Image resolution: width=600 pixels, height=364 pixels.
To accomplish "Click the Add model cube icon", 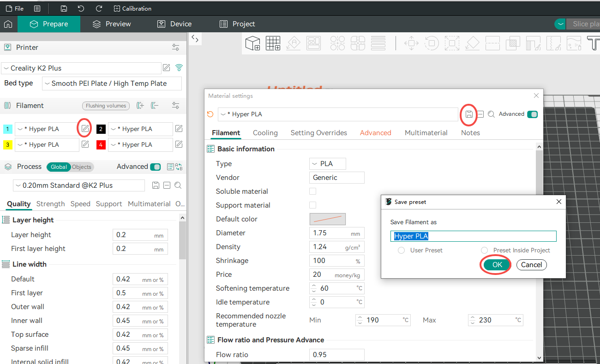I will click(x=252, y=43).
